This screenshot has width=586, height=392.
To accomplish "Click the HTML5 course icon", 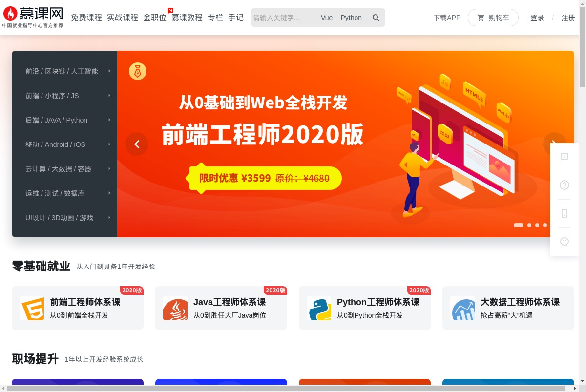I will click(x=32, y=308).
